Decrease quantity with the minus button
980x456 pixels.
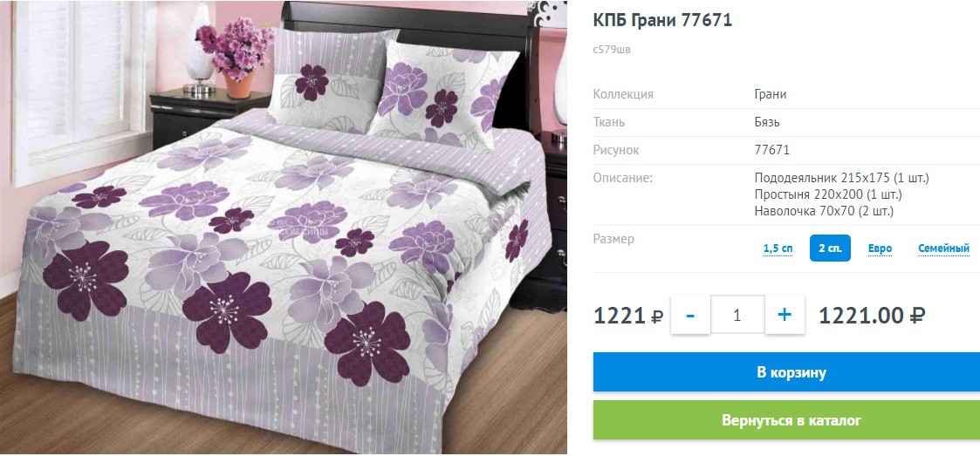point(690,315)
